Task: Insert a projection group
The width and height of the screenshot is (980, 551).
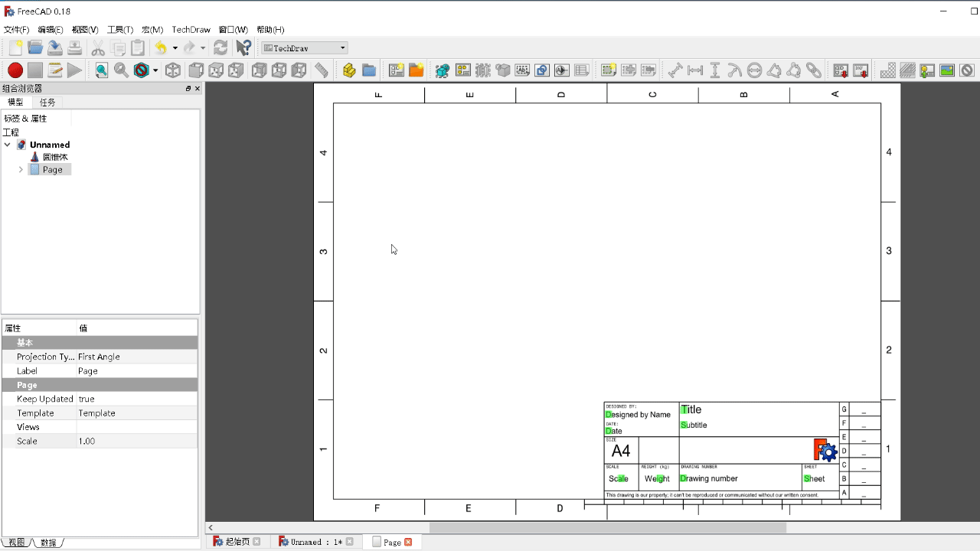Action: point(462,70)
